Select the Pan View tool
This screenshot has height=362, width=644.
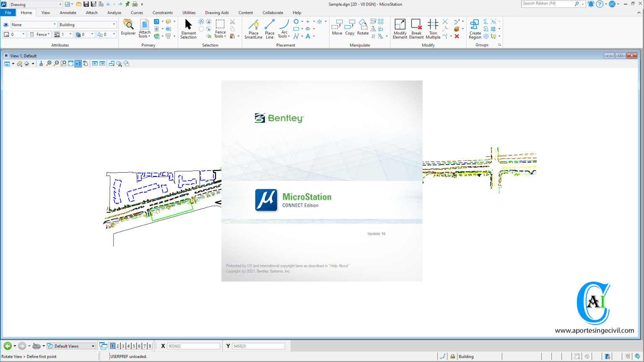tap(85, 64)
